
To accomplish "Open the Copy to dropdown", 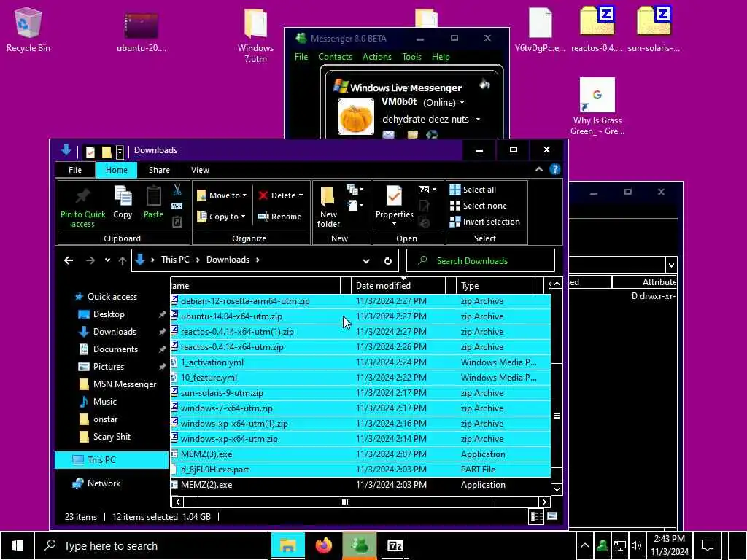I will coord(222,217).
